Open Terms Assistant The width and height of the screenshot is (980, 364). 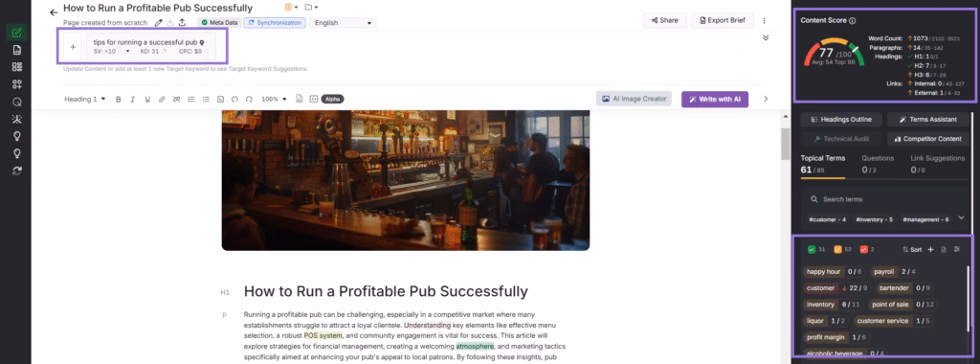coord(927,120)
